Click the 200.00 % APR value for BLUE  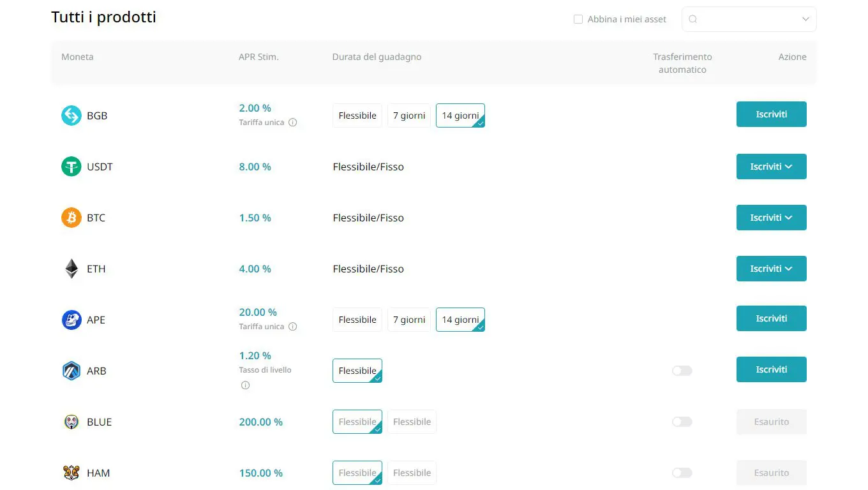click(x=260, y=422)
